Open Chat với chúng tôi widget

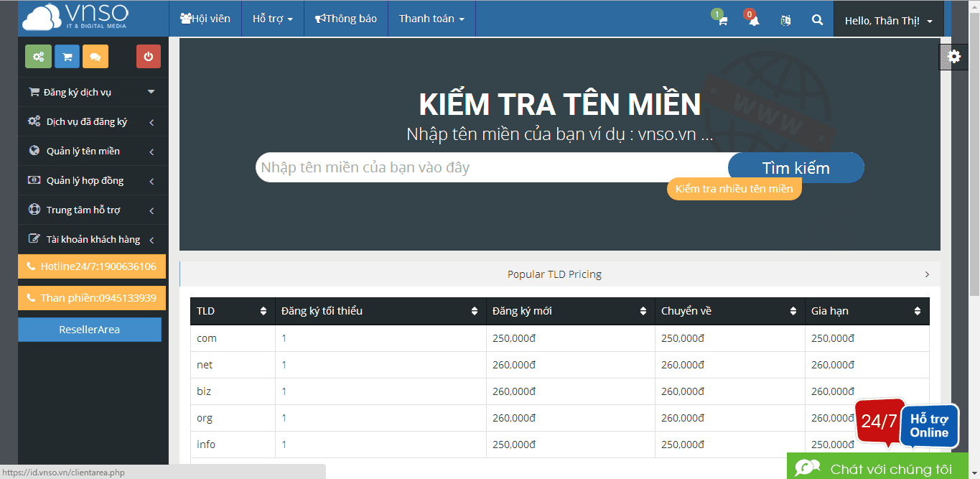(x=877, y=467)
